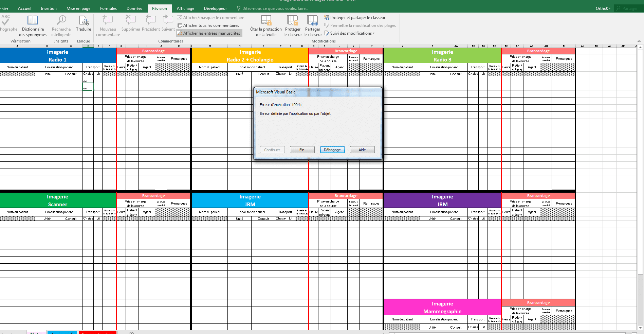Select the 'Imagerie Scanner' header cell

click(58, 200)
